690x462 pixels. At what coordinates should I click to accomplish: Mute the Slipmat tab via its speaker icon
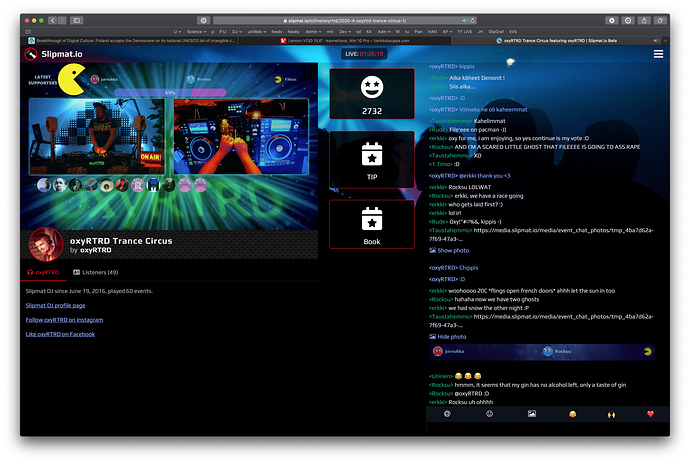point(656,40)
